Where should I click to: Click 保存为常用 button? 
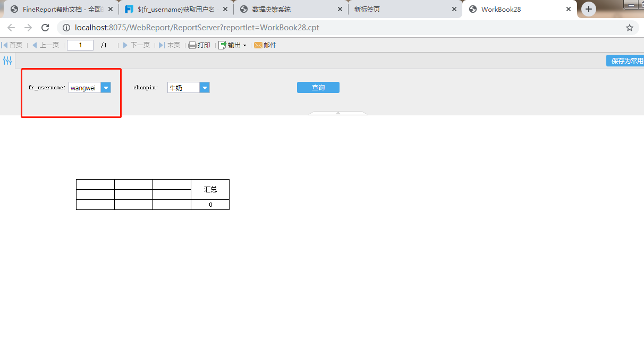(x=625, y=61)
